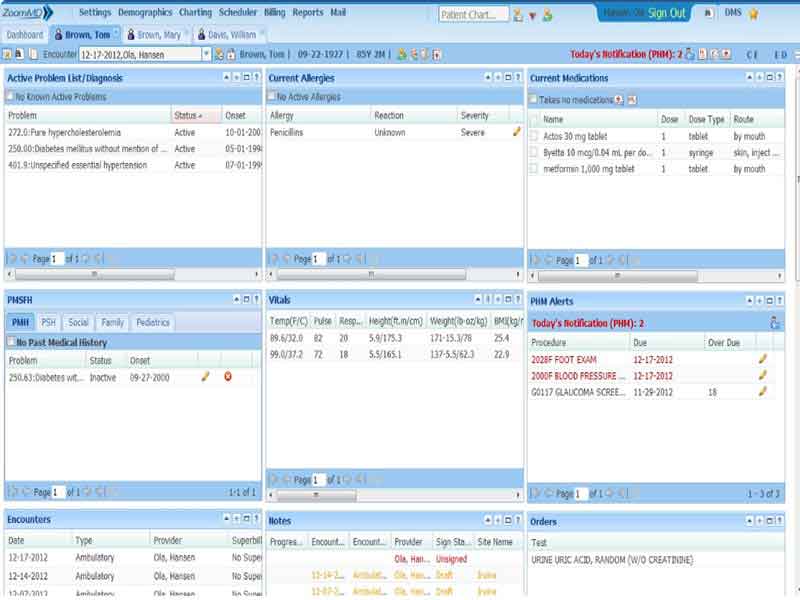Add a new entry in Current Allergies panel

[498, 78]
